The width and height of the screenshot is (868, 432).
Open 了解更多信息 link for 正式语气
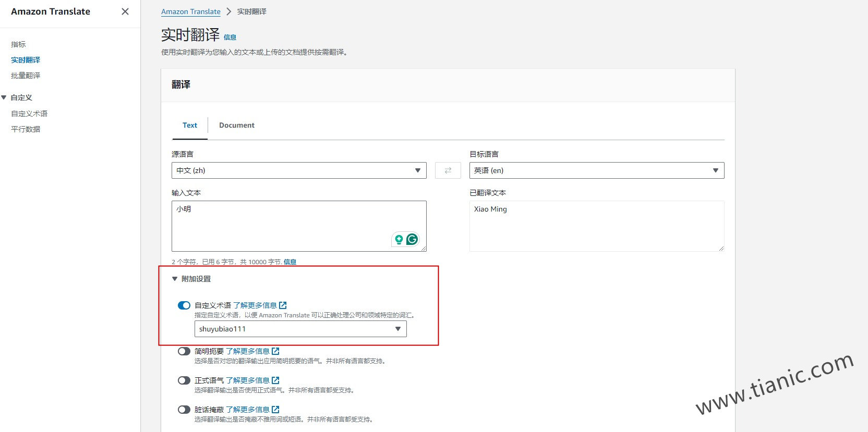point(248,380)
